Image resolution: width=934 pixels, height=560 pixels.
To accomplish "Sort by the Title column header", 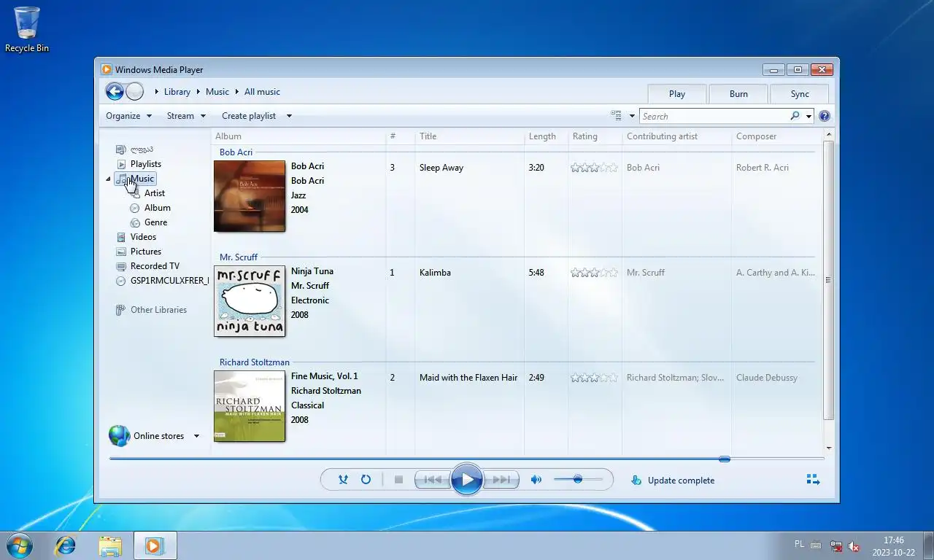I will (469, 136).
